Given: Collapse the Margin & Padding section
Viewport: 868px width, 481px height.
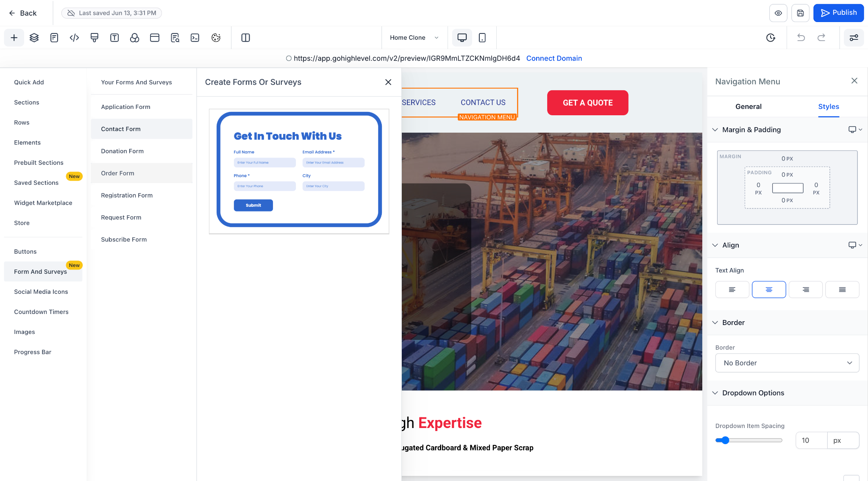Looking at the screenshot, I should [x=715, y=130].
